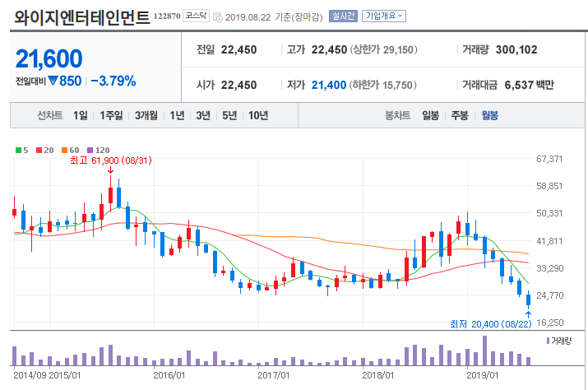Click the 하한가 15,750 text

tap(383, 86)
